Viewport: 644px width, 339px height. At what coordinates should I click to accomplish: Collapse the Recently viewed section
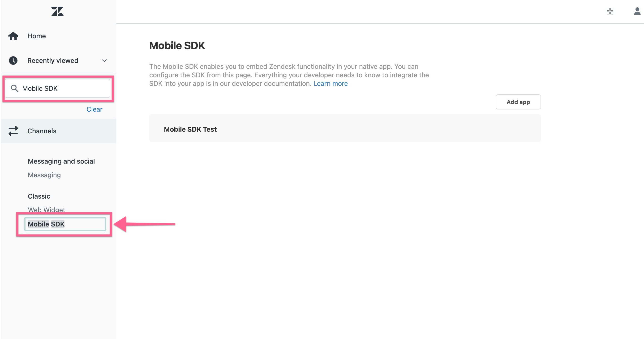(104, 60)
